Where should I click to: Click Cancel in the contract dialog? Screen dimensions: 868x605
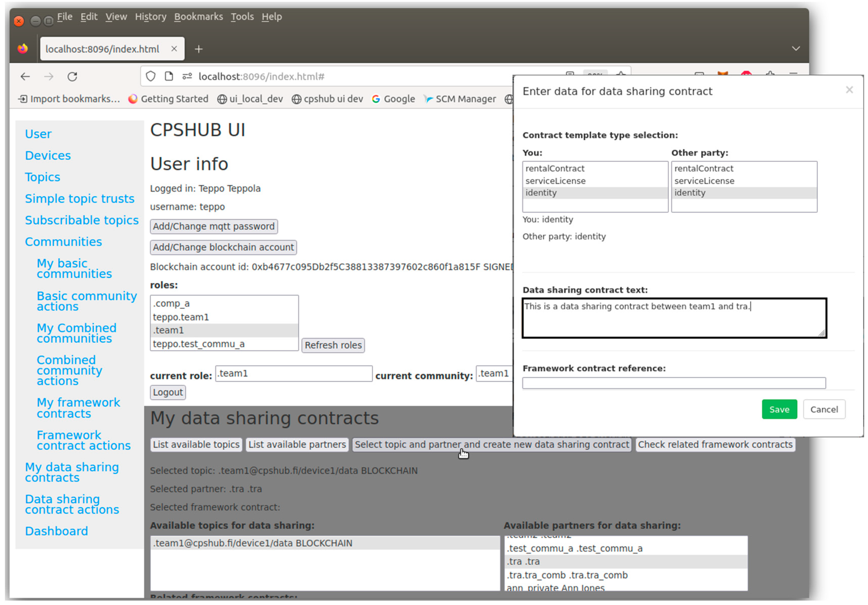pos(824,409)
